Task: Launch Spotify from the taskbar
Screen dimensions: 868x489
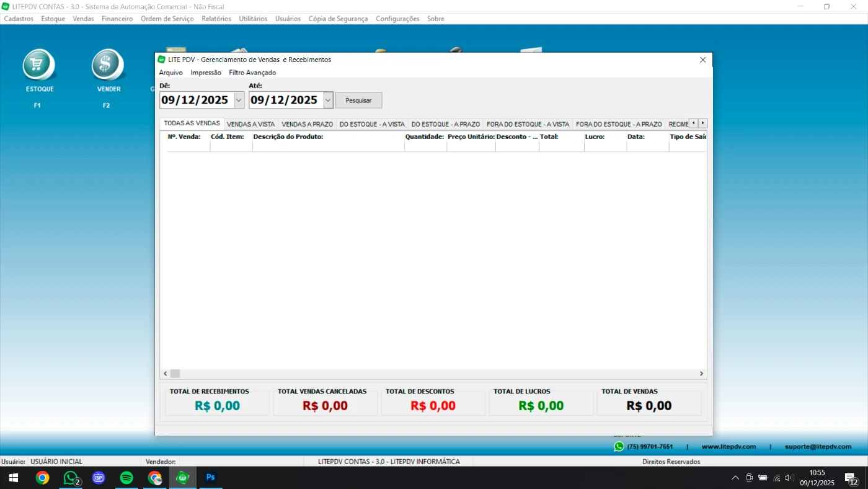Action: point(126,478)
